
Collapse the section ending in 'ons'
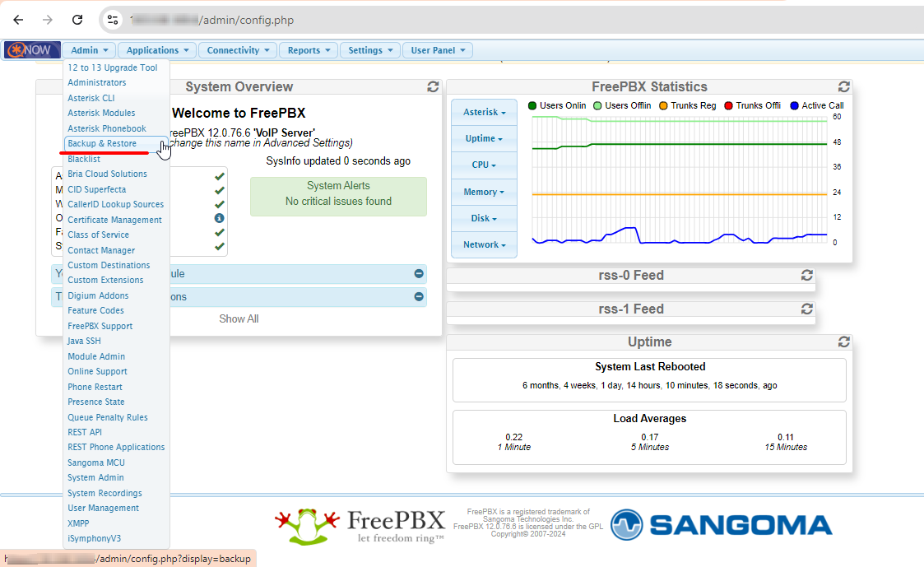[419, 296]
